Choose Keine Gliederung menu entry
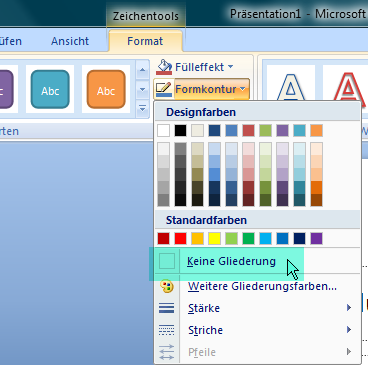The image size is (368, 365). tap(258, 261)
